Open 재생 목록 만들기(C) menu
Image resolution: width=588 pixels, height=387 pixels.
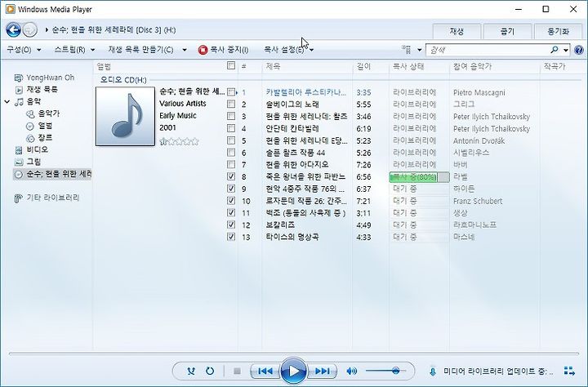(141, 50)
